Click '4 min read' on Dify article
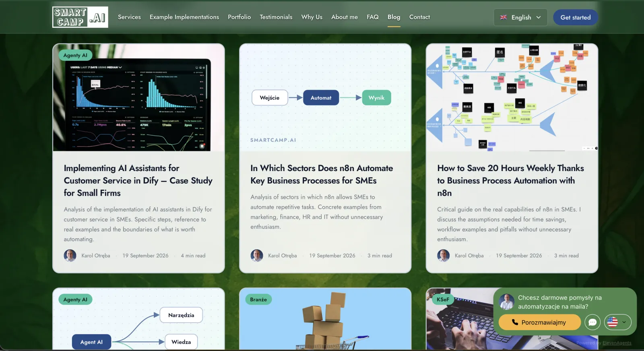Screen dimensions: 644x351 pyautogui.click(x=193, y=256)
